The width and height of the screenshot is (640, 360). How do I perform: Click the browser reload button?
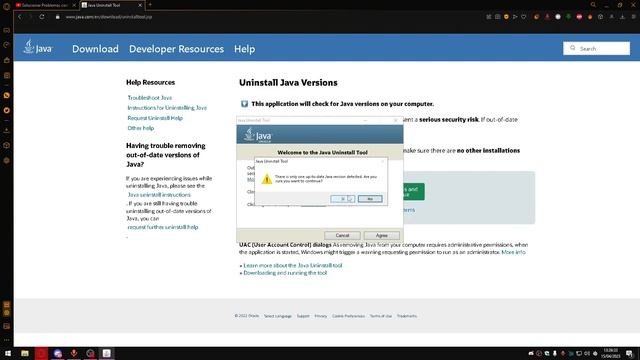click(42, 17)
